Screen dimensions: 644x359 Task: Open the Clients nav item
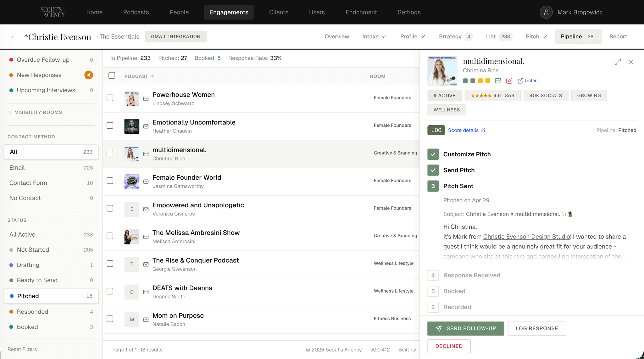coord(279,12)
